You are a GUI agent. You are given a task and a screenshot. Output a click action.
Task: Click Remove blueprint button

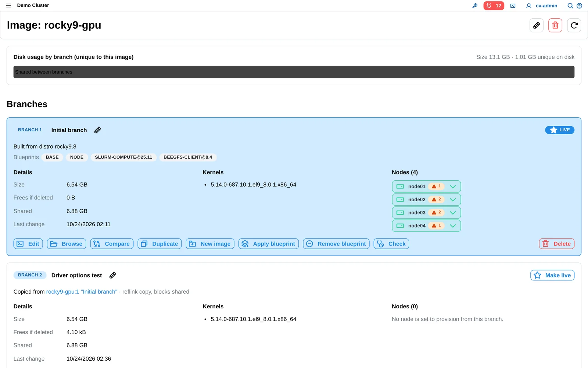click(x=336, y=244)
